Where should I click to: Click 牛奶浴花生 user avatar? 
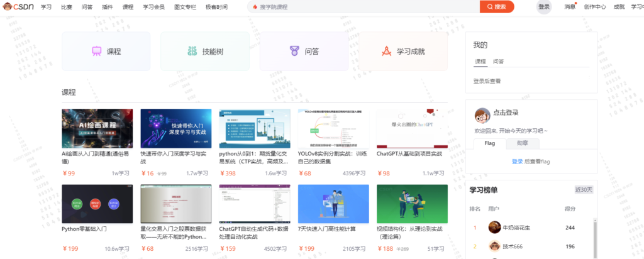coord(494,228)
